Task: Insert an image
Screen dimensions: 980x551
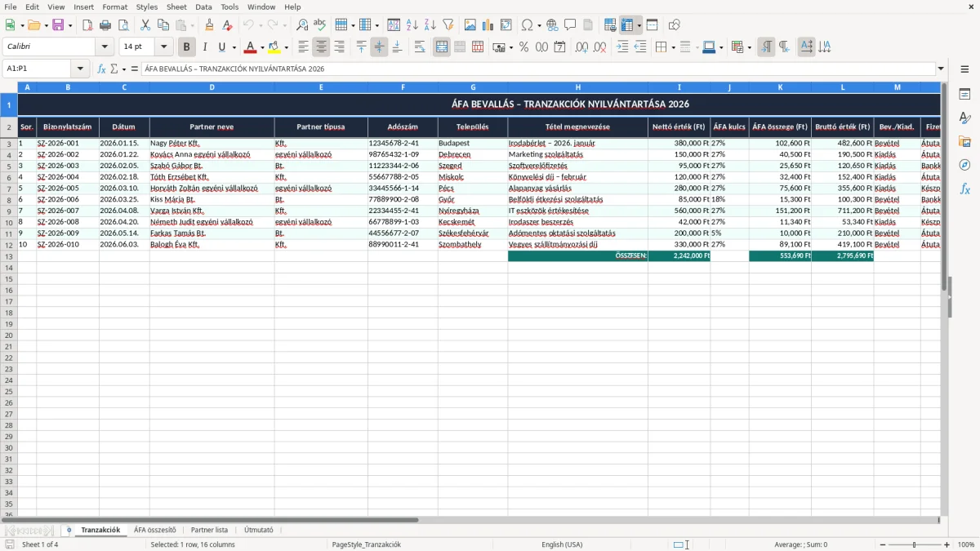Action: (x=470, y=25)
